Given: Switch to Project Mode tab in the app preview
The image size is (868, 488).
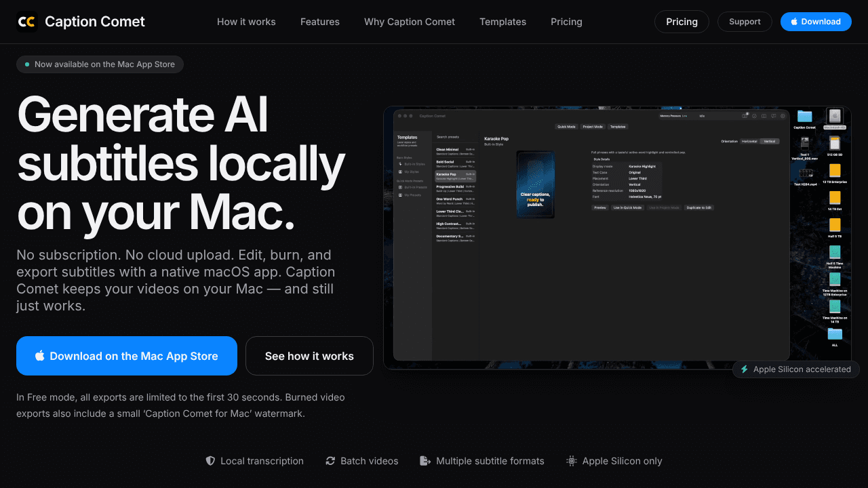Looking at the screenshot, I should point(593,127).
